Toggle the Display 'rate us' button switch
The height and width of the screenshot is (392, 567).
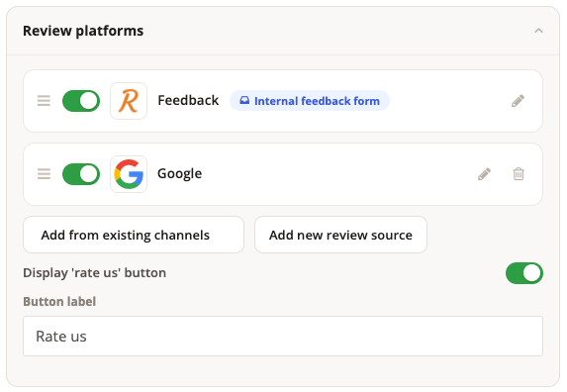tap(524, 273)
